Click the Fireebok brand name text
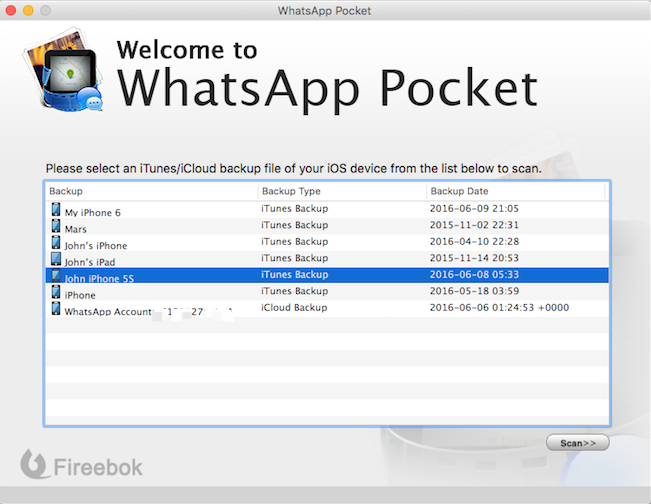This screenshot has width=651, height=504. (x=98, y=467)
